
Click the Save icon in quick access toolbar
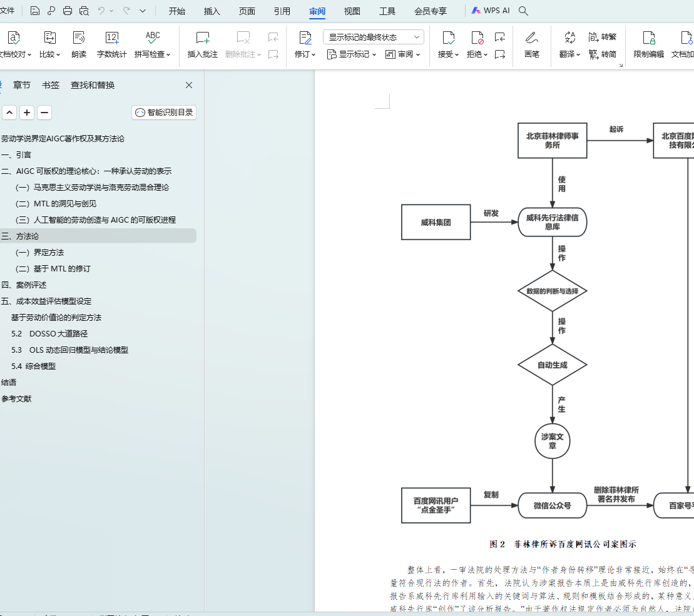(34, 11)
